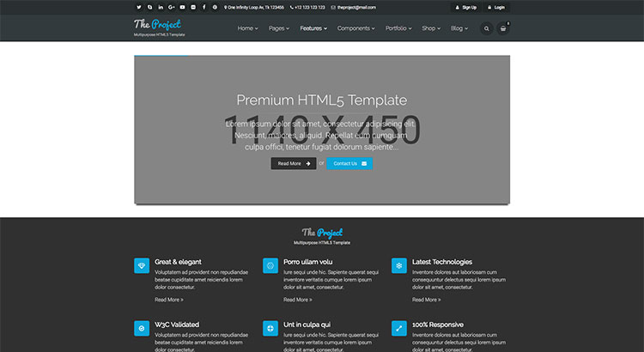Image resolution: width=644 pixels, height=352 pixels.
Task: Open the LinkedIn icon link
Action: click(x=161, y=7)
